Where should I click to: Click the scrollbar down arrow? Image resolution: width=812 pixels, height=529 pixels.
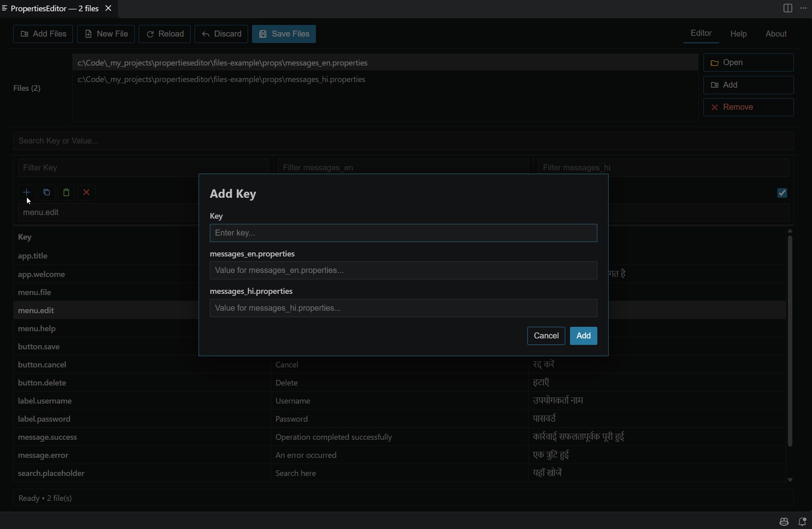[790, 480]
